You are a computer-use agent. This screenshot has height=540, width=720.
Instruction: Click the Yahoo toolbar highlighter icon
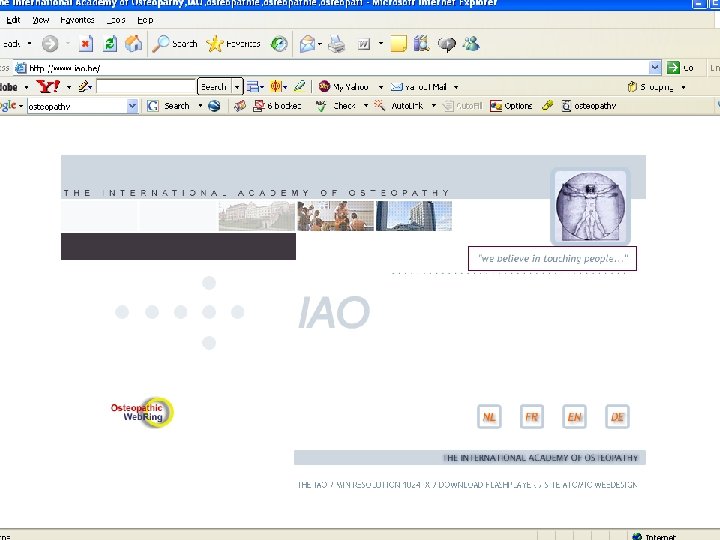point(299,86)
